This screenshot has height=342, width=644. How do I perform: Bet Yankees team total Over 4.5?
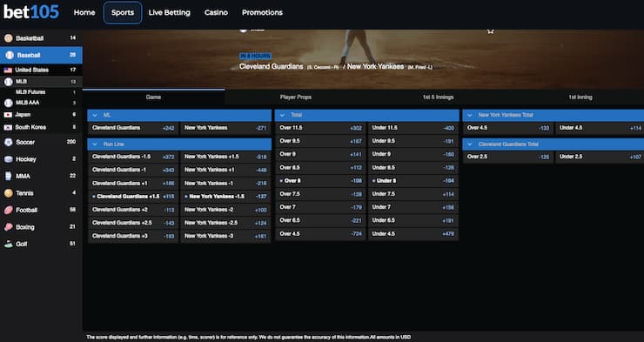pos(508,128)
